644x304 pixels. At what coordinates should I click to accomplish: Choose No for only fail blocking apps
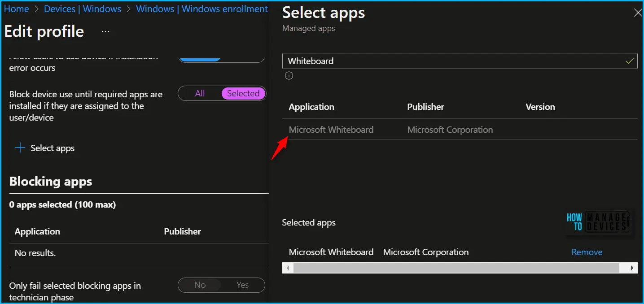(200, 285)
